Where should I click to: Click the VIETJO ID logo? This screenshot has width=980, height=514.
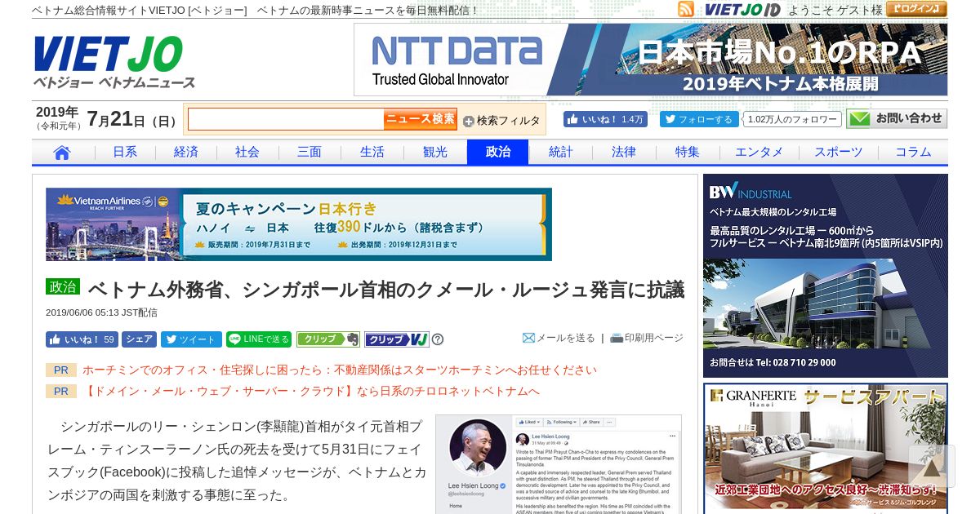(743, 10)
